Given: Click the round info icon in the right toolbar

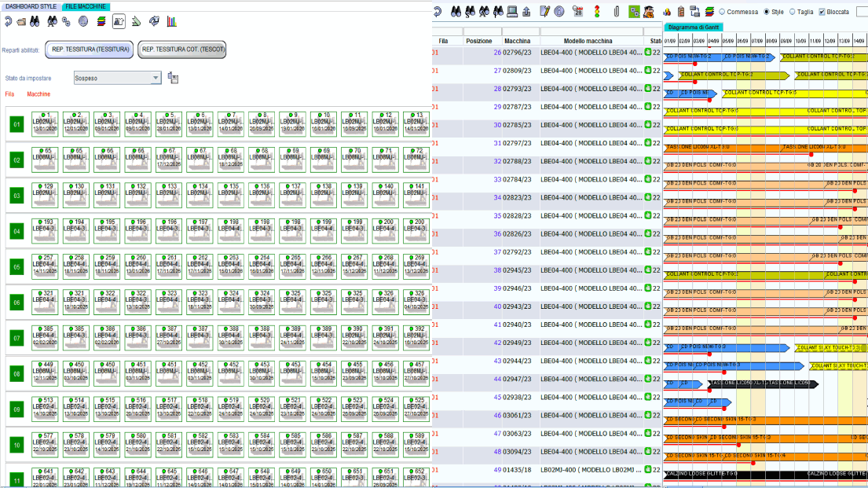Looking at the screenshot, I should tap(559, 12).
